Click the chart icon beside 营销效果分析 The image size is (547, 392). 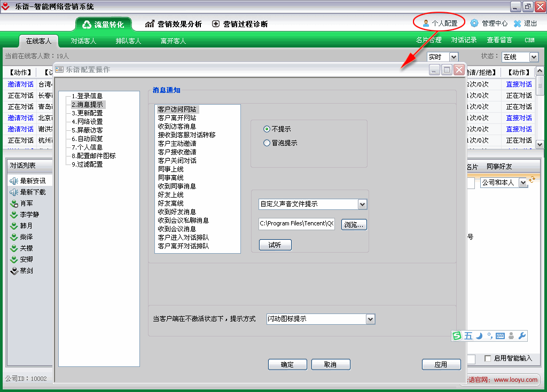tap(150, 23)
